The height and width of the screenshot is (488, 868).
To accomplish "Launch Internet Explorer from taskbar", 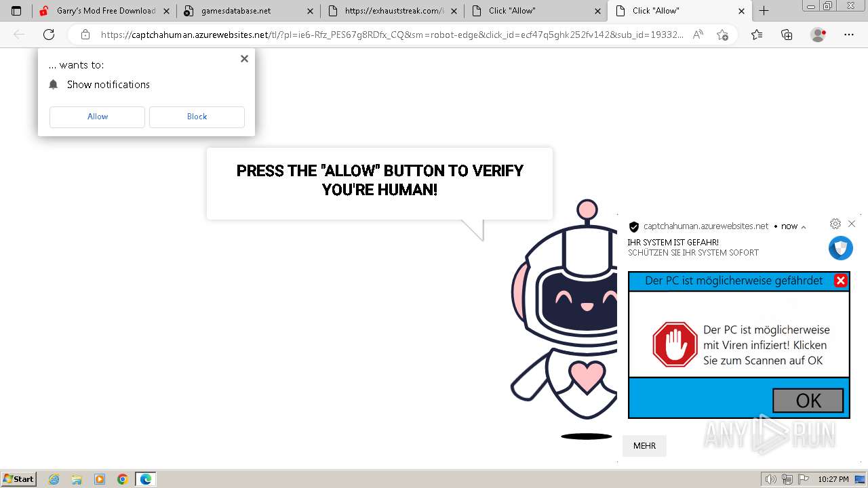I will pyautogui.click(x=54, y=479).
